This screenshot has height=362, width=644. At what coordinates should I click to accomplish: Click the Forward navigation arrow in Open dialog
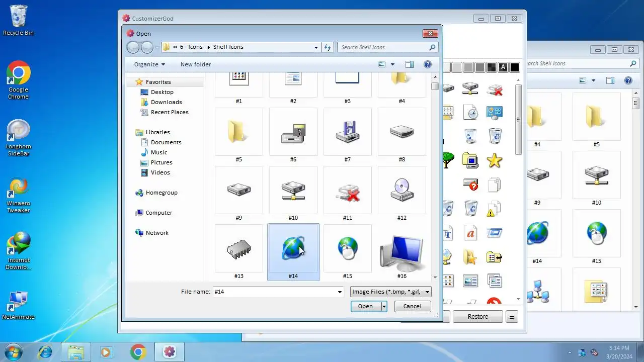147,47
